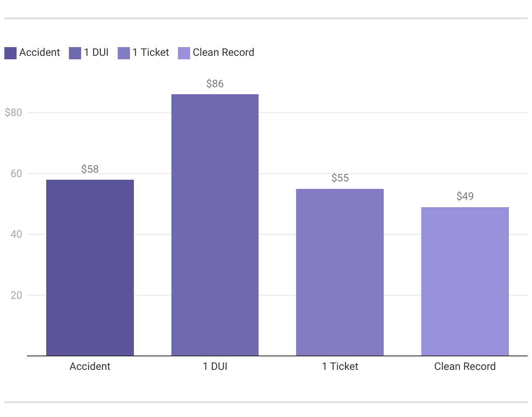Screen dimensions: 532x417
Task: Click the 1 DUI x-axis category label
Action: (215, 366)
